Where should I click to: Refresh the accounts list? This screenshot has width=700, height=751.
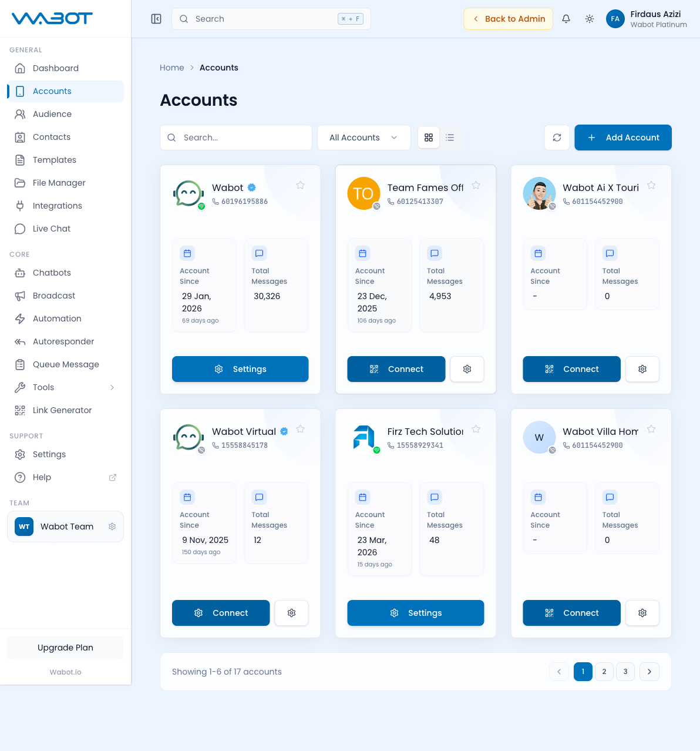point(557,138)
